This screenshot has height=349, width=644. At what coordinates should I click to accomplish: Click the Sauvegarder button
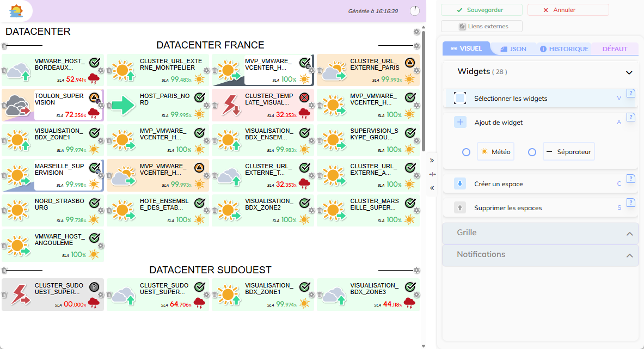(x=481, y=10)
